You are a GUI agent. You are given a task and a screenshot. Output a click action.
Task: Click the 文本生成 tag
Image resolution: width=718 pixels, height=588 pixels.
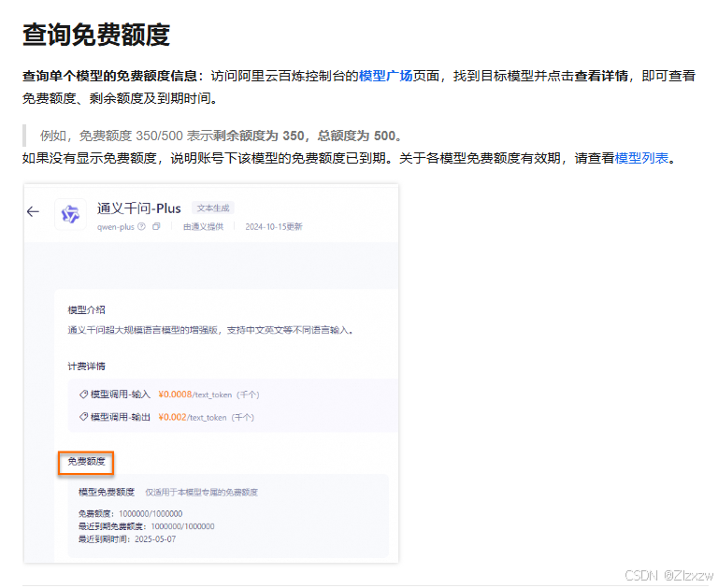coord(213,208)
